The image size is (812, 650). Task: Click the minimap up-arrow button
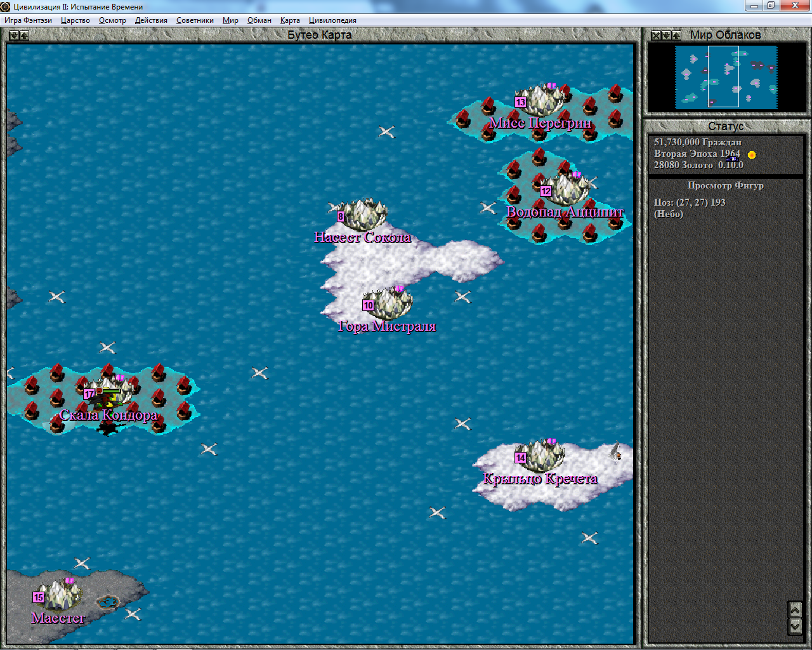tap(676, 36)
